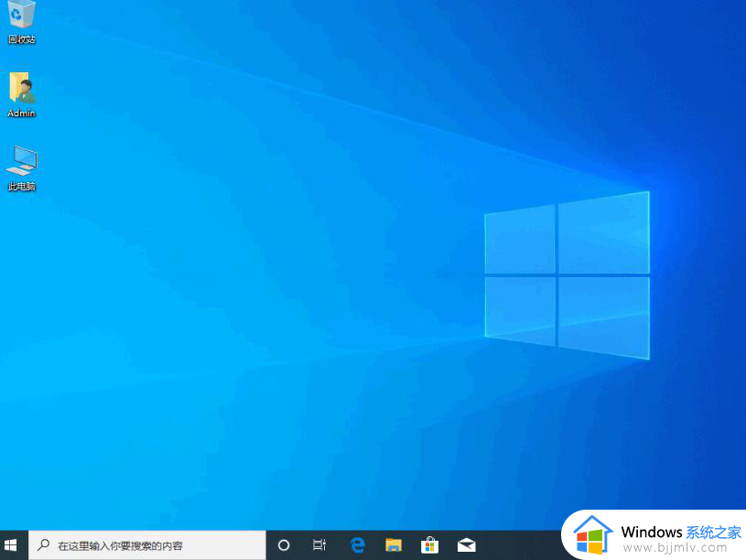This screenshot has height=560, width=746.
Task: Open File Explorer from the taskbar
Action: [394, 545]
